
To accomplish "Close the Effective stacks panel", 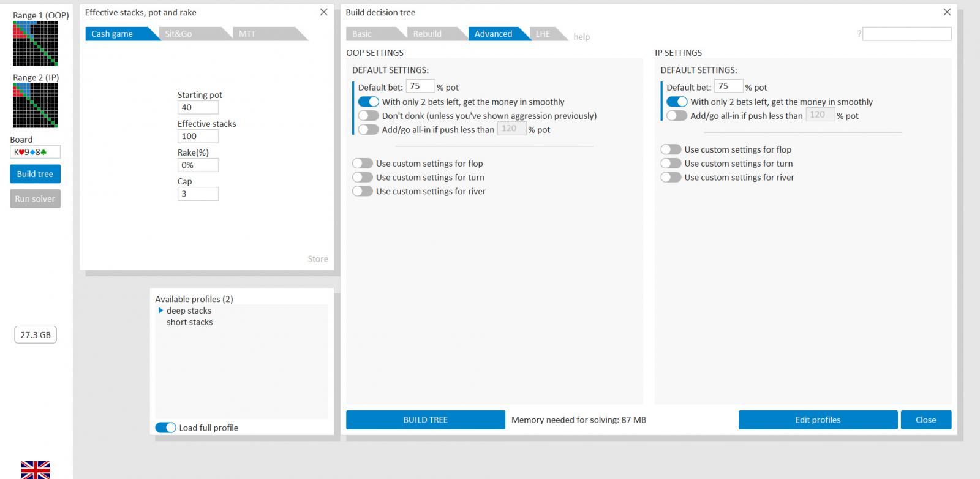I will 323,12.
